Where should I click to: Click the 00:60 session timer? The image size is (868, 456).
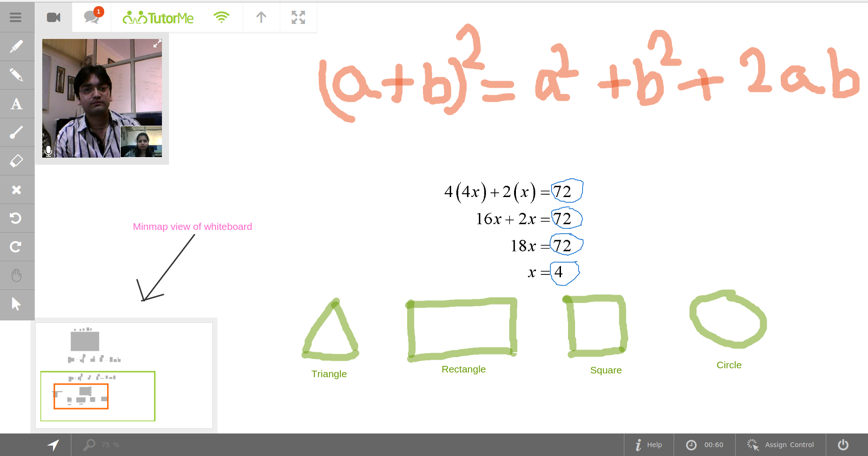(705, 445)
